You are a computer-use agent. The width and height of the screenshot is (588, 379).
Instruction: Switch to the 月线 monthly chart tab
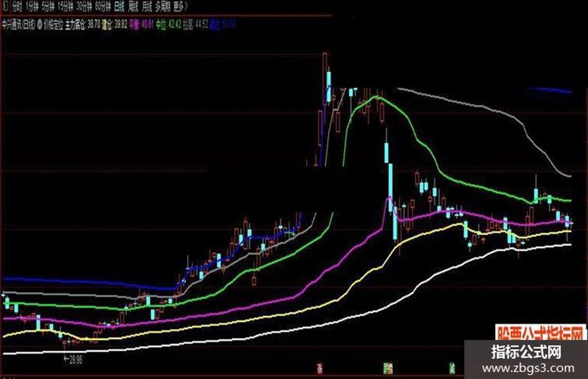pos(147,6)
